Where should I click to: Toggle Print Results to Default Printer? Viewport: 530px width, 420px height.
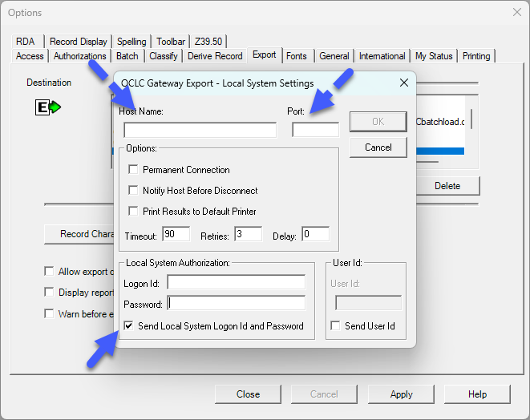coord(133,211)
